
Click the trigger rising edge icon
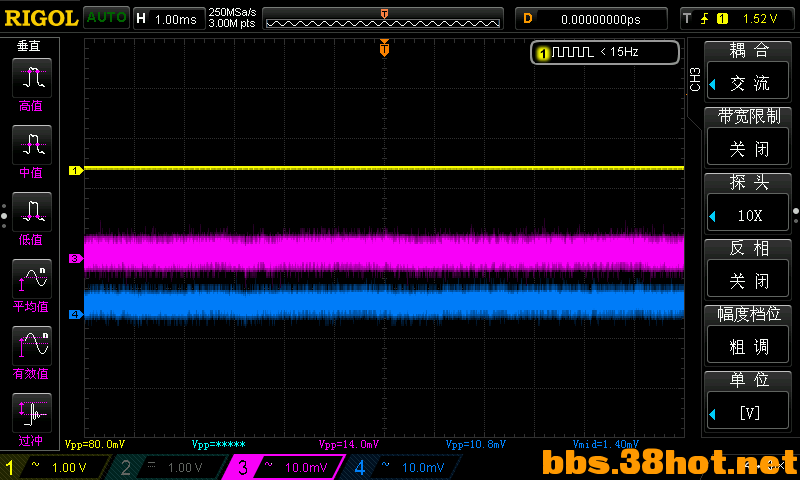(x=705, y=19)
